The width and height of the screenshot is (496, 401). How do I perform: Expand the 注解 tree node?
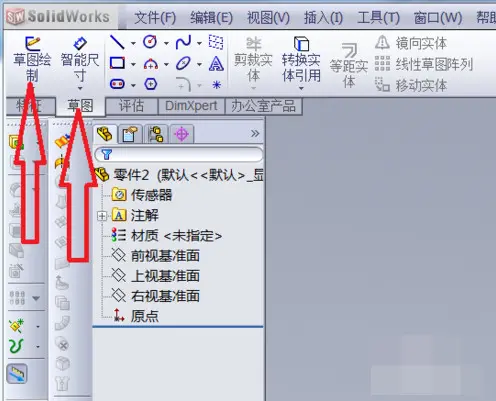(102, 216)
